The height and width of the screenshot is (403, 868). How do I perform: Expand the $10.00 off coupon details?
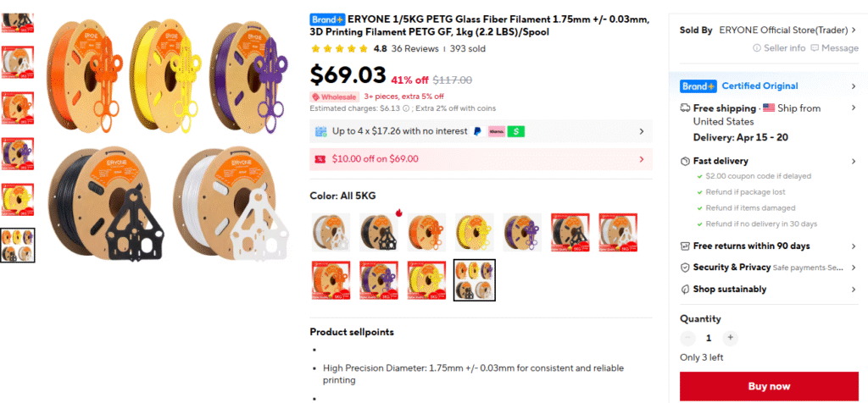[642, 158]
